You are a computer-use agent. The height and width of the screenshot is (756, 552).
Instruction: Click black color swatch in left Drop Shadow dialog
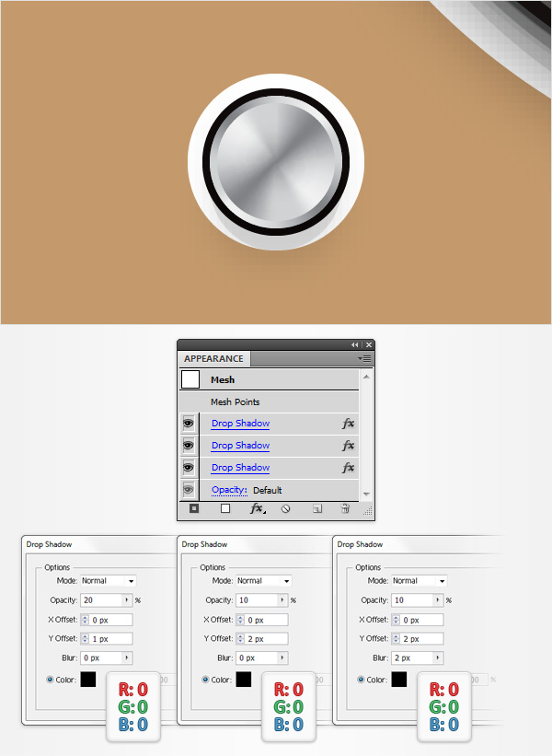click(88, 680)
